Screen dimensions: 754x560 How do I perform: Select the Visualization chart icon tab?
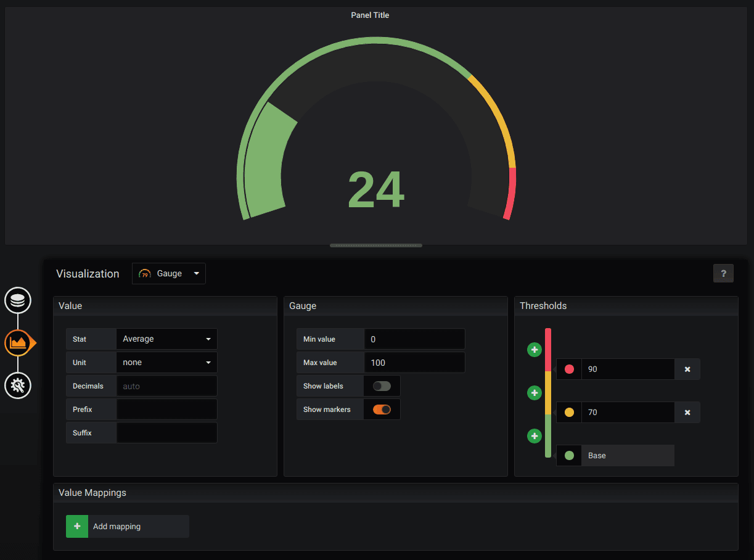click(18, 342)
